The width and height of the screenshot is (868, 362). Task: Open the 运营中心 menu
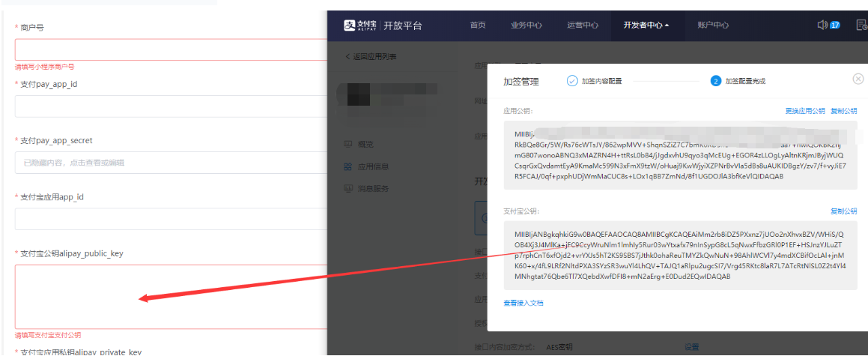583,25
